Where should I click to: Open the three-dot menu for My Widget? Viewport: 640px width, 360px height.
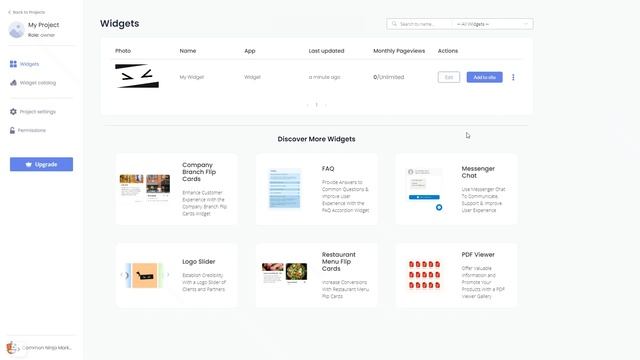(513, 77)
